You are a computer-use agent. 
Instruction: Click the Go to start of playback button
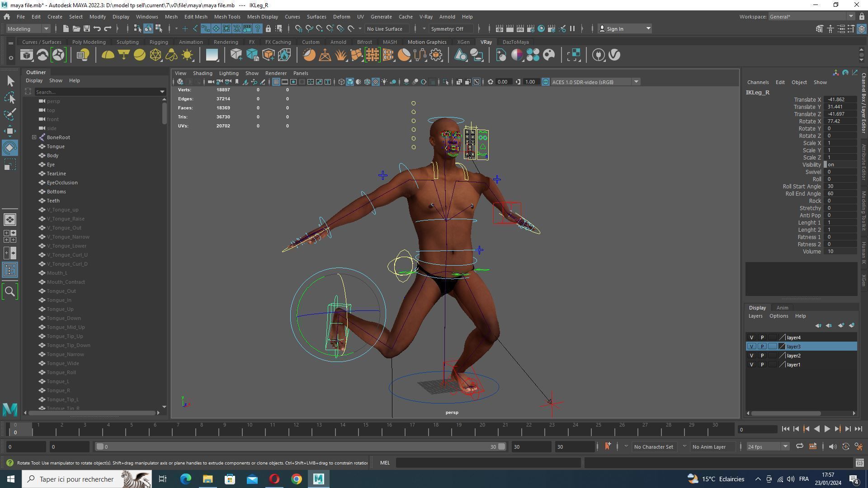785,429
